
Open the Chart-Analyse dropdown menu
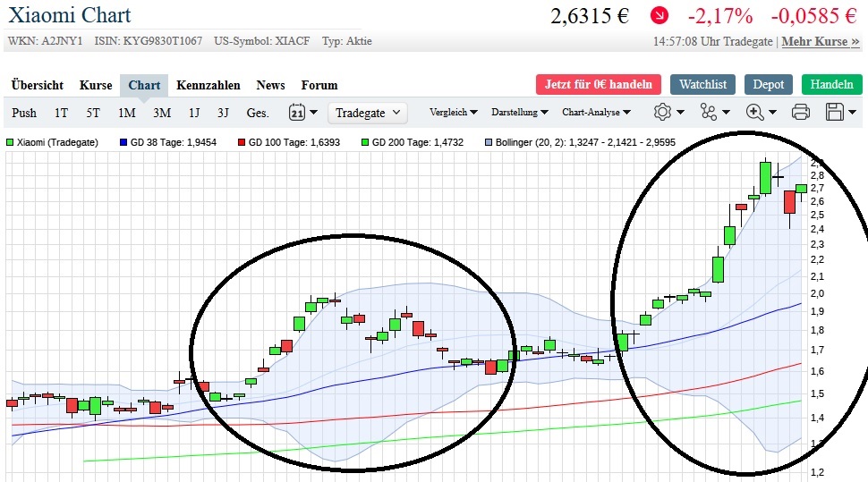pos(596,113)
